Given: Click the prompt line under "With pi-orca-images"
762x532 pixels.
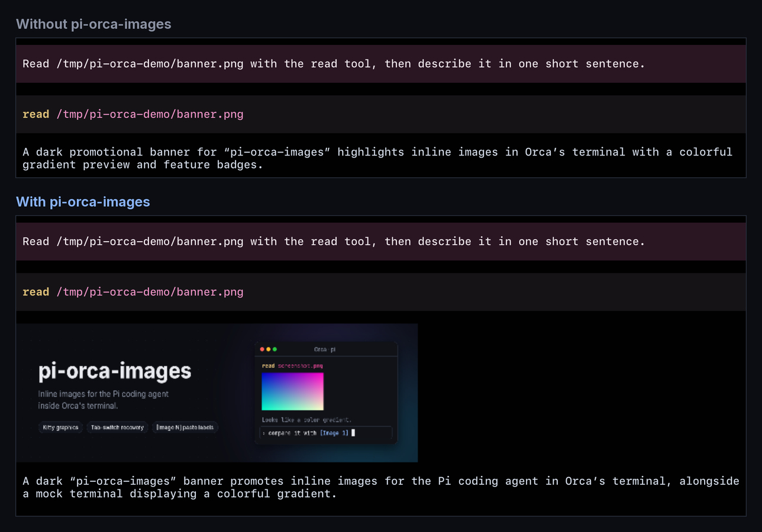Looking at the screenshot, I should 380,242.
